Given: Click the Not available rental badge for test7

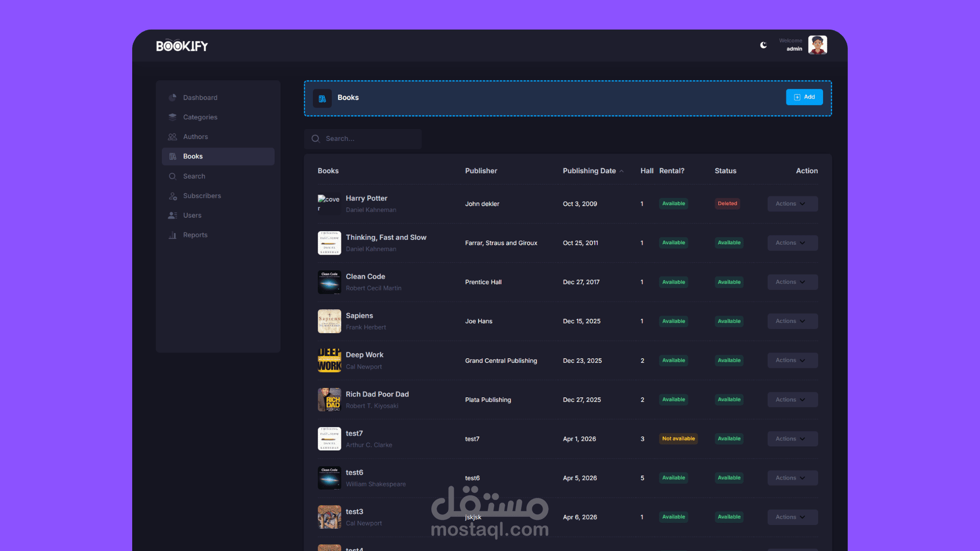Looking at the screenshot, I should [x=678, y=439].
